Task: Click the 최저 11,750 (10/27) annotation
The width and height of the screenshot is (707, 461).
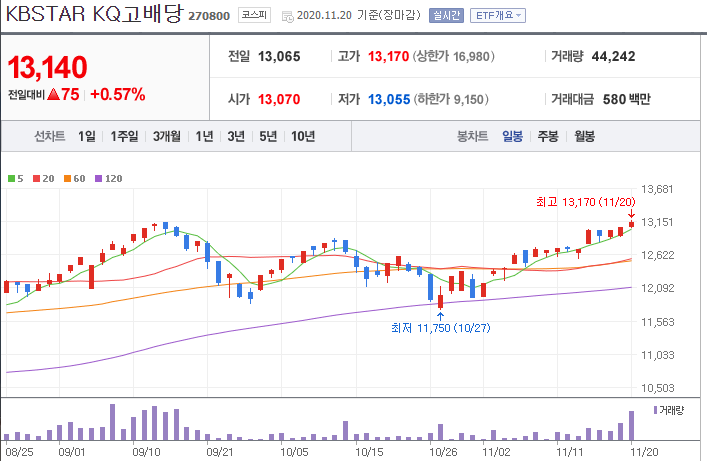Action: (x=441, y=328)
